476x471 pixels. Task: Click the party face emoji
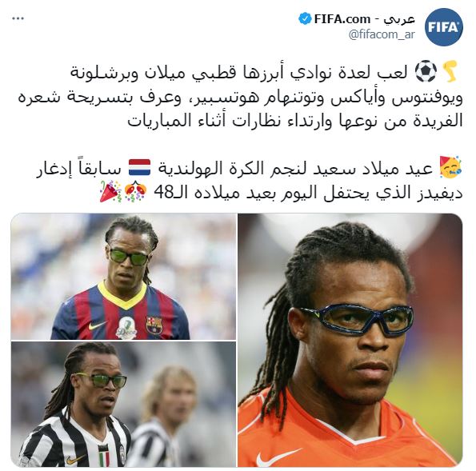[450, 167]
